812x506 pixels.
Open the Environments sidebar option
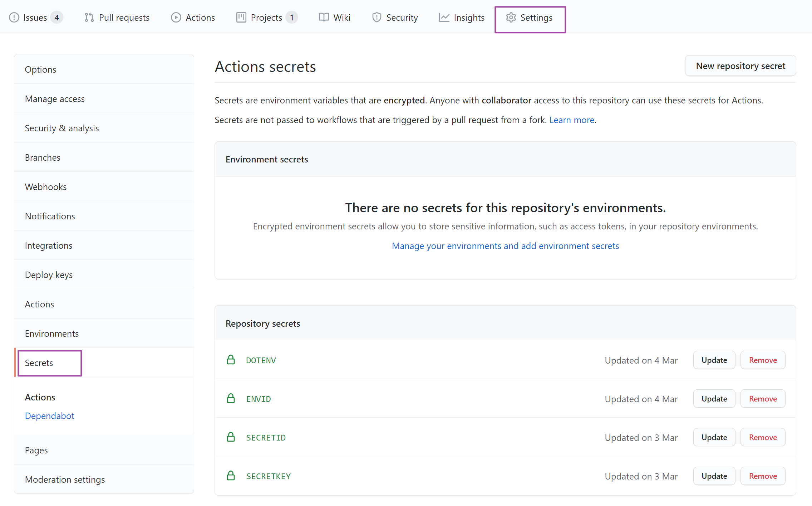(x=51, y=333)
